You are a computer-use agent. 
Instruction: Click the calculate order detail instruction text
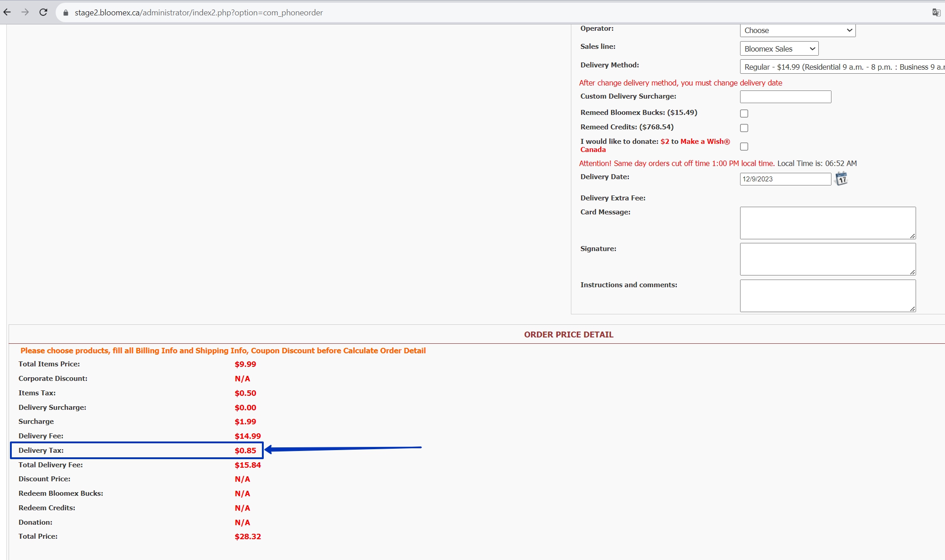[223, 351]
